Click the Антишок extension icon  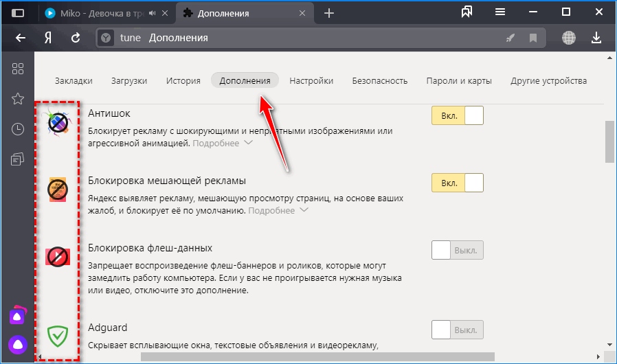click(x=58, y=122)
